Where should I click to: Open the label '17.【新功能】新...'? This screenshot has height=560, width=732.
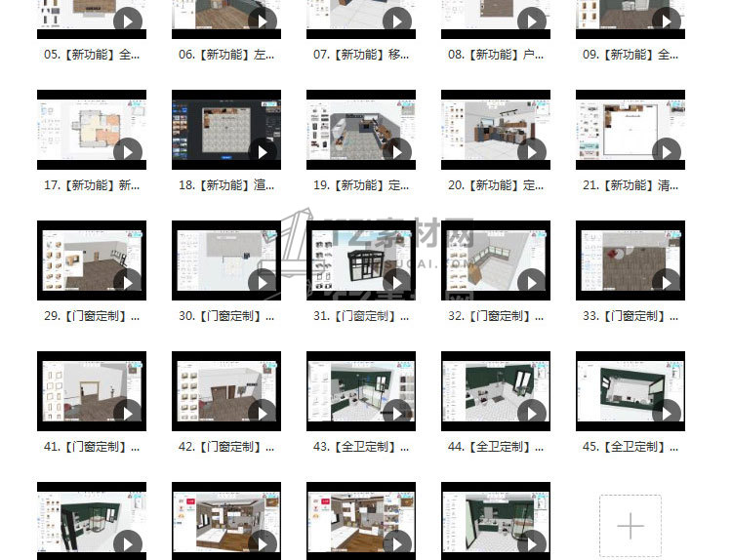click(x=92, y=185)
